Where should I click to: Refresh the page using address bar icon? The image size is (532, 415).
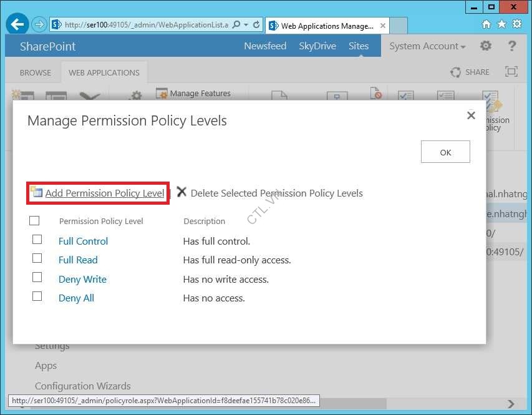[256, 25]
